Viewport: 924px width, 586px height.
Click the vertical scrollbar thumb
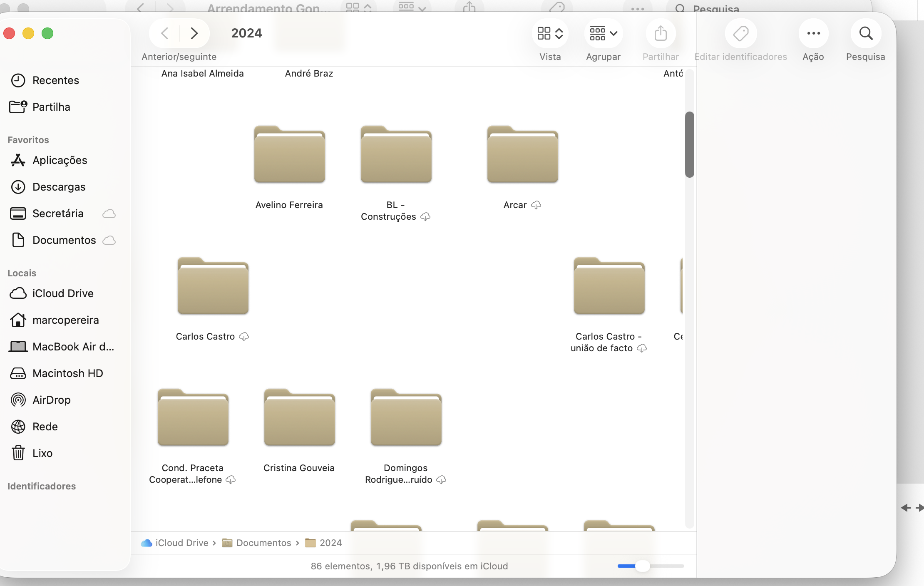pyautogui.click(x=689, y=144)
